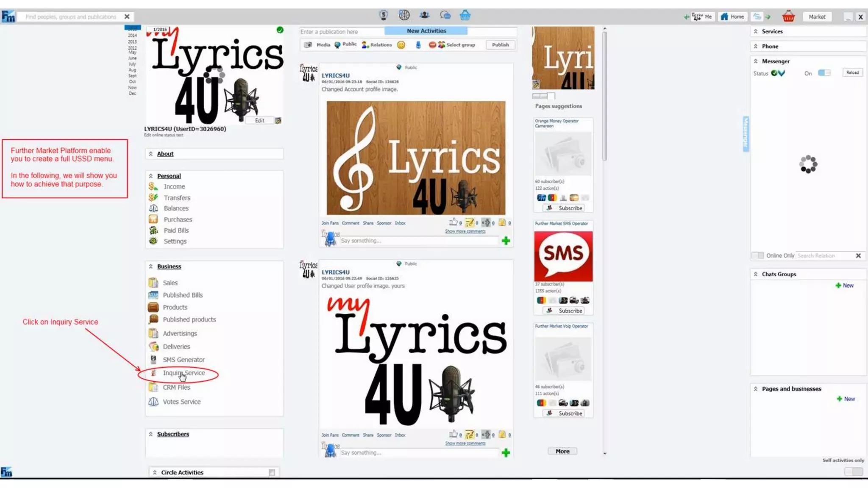Open Inquiry Service in Business menu

tap(184, 373)
